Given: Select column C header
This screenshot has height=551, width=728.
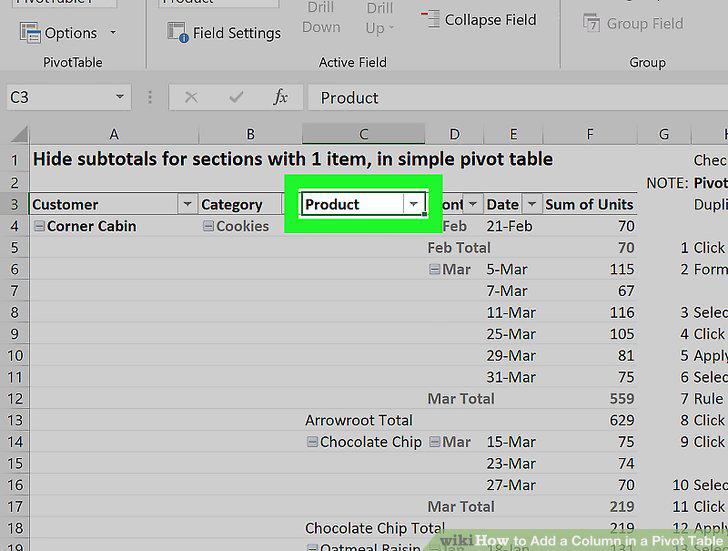Looking at the screenshot, I should tap(364, 134).
